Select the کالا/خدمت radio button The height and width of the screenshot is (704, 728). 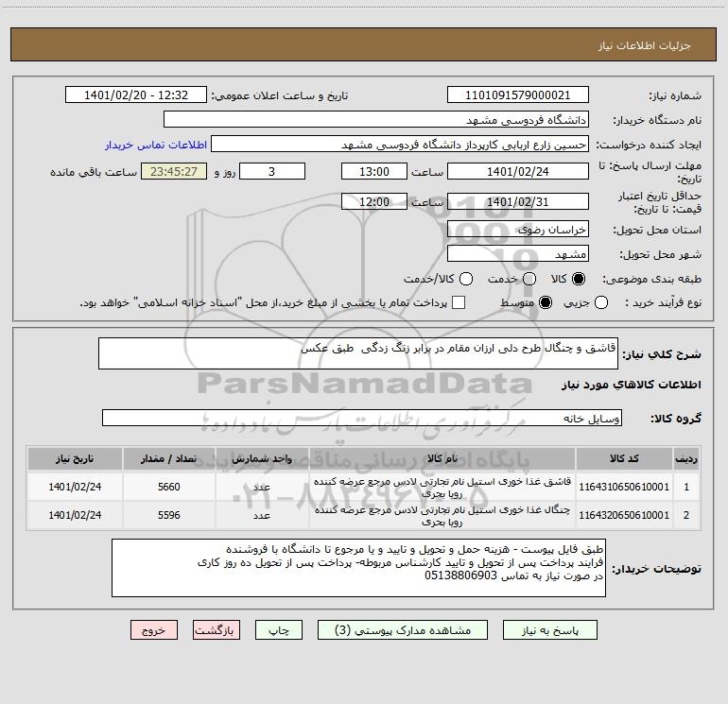(466, 279)
